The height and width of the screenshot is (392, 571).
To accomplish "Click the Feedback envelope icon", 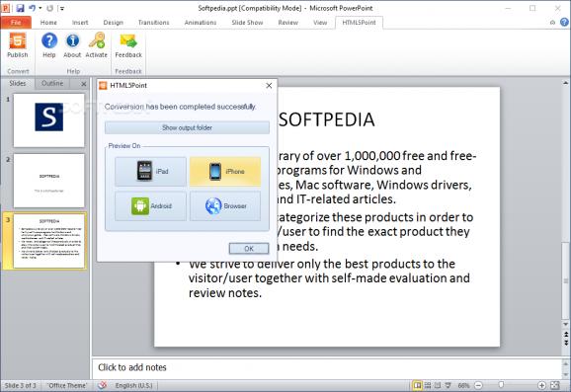I will (x=128, y=40).
